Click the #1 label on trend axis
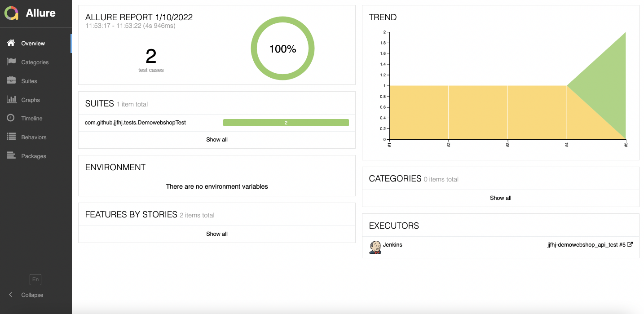 [389, 144]
